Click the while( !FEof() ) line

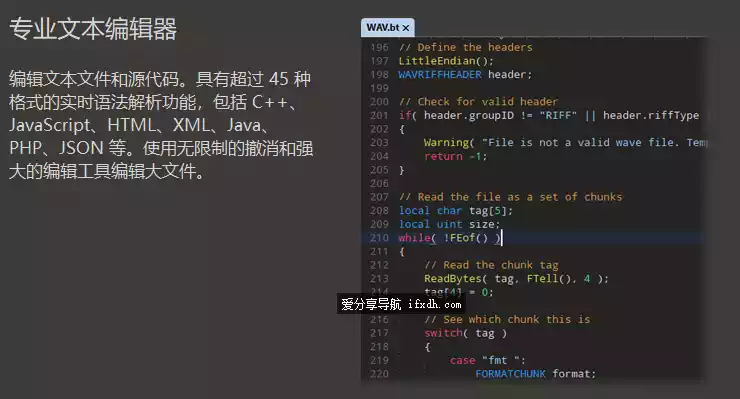[x=449, y=238]
